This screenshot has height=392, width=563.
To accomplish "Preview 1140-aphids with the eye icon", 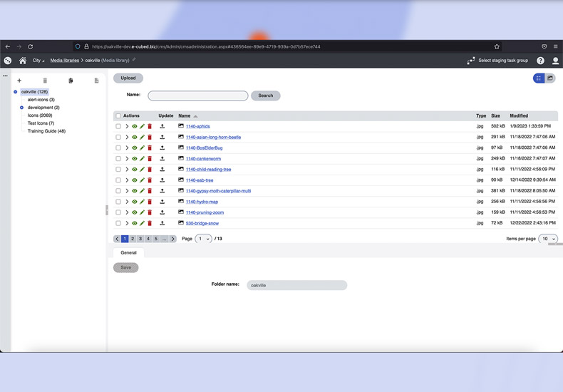I will point(135,127).
